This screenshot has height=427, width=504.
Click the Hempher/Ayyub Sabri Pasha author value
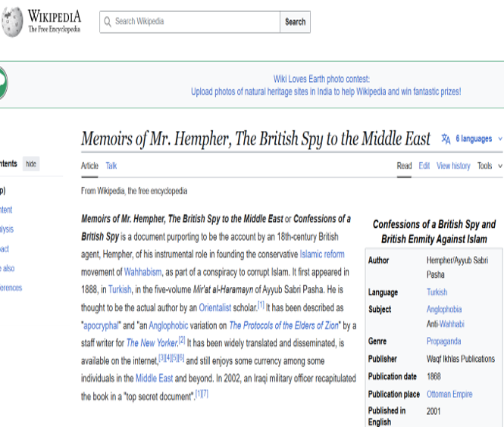point(457,267)
